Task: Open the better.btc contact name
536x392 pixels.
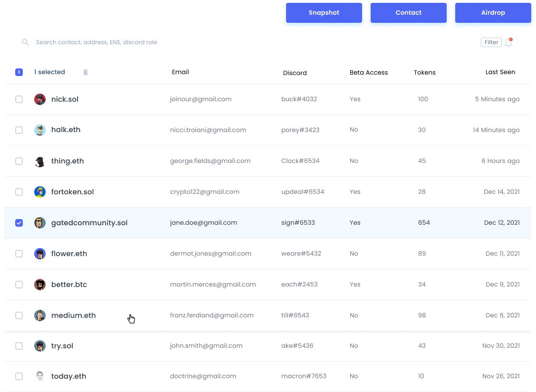Action: (x=69, y=284)
